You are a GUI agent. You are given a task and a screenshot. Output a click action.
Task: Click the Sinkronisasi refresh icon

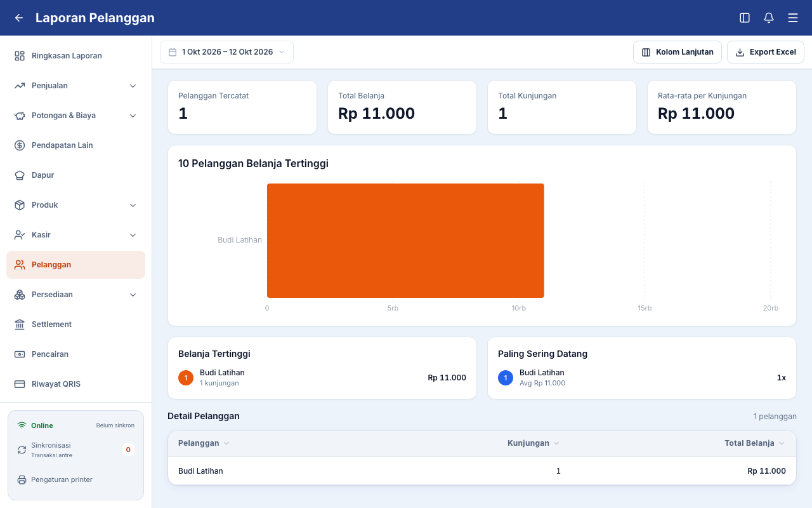pyautogui.click(x=22, y=450)
